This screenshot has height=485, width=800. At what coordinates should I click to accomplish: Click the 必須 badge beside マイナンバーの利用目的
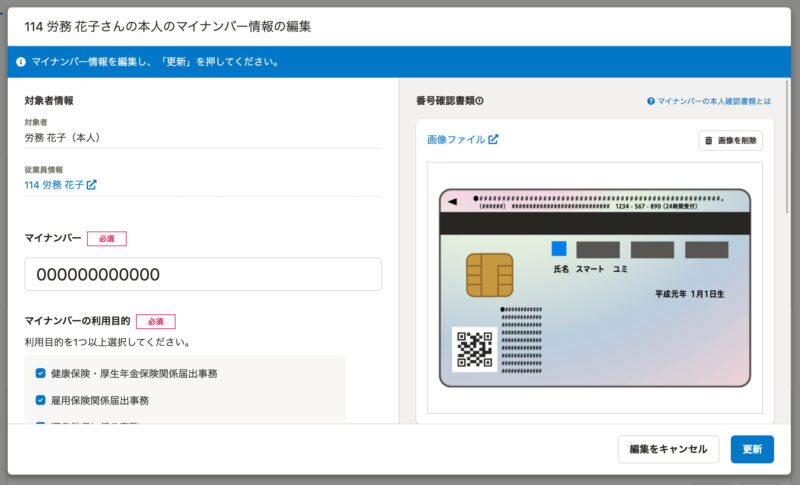[156, 322]
